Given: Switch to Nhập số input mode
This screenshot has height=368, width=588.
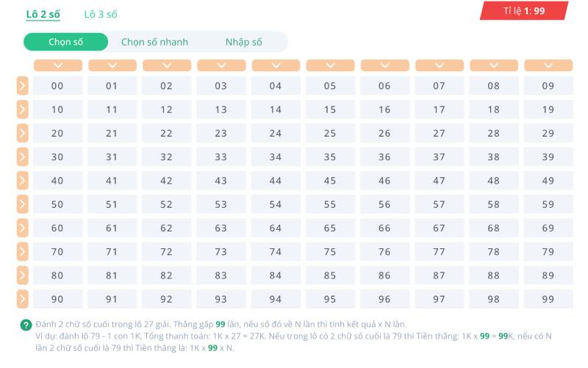Looking at the screenshot, I should click(243, 42).
